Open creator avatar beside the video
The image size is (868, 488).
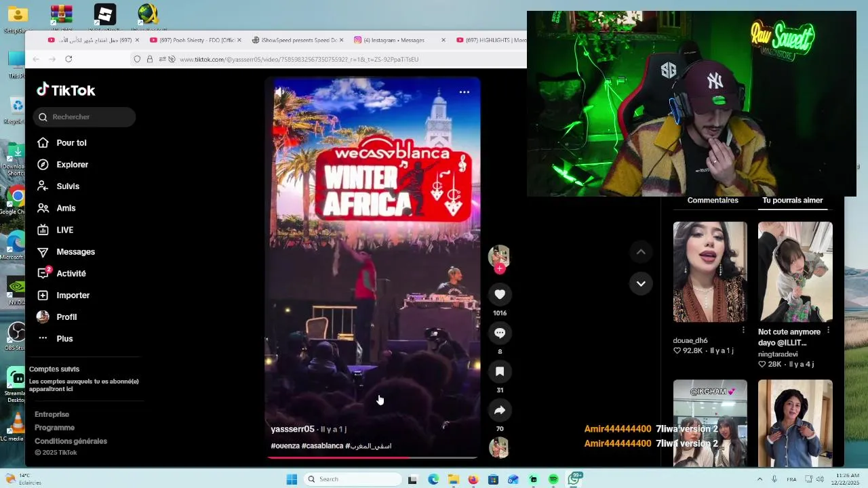coord(499,256)
